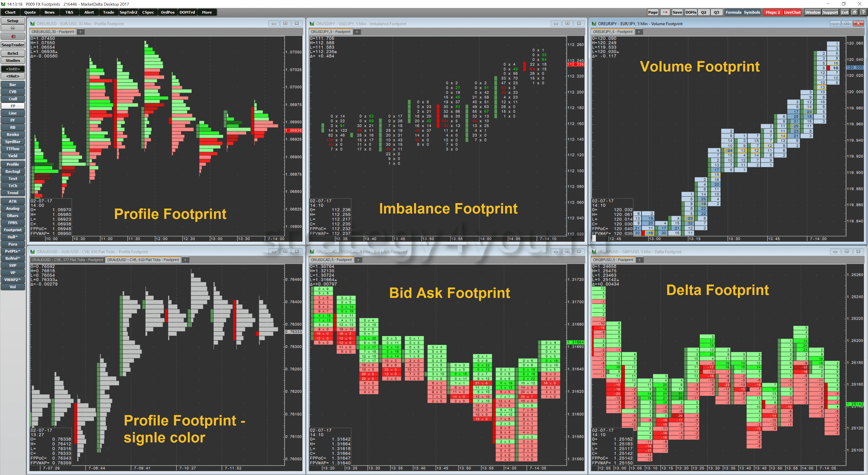Open the Window menu button
This screenshot has height=475, width=868.
(x=813, y=12)
